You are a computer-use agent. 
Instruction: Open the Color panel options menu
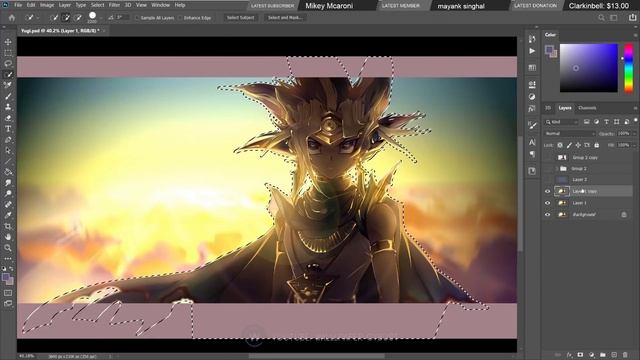tap(636, 35)
